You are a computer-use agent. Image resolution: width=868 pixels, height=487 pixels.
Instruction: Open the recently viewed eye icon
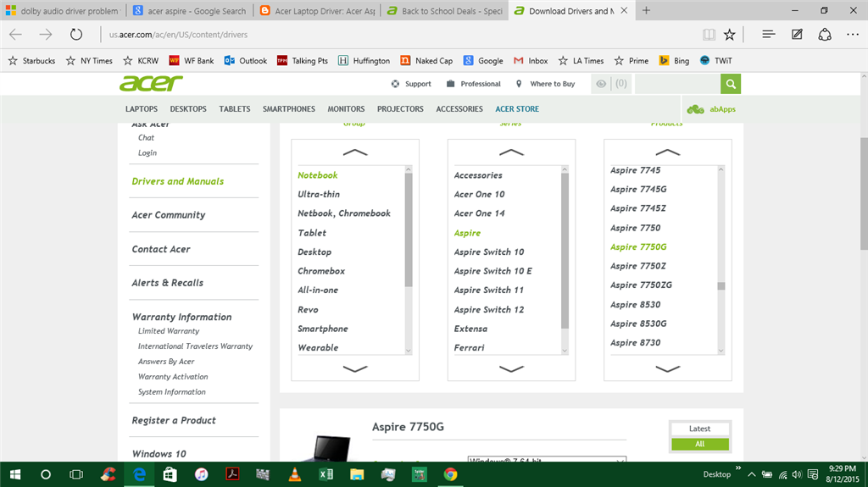(601, 84)
